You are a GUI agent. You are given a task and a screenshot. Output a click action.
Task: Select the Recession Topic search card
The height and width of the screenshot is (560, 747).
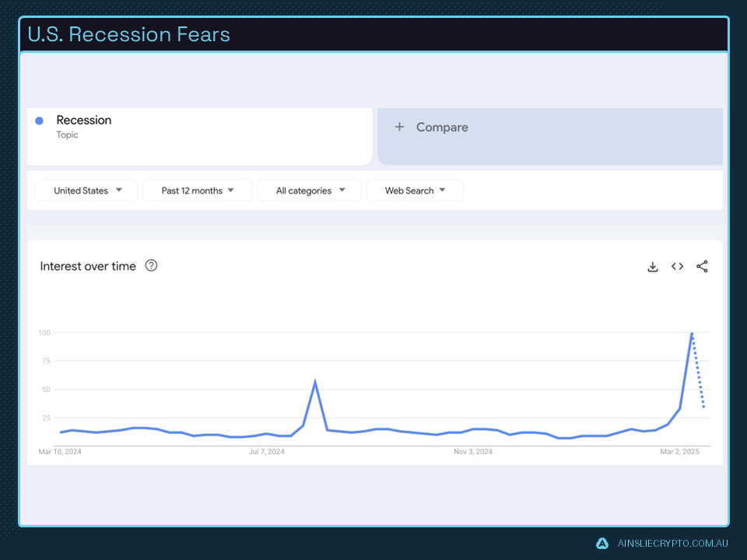[x=198, y=135]
